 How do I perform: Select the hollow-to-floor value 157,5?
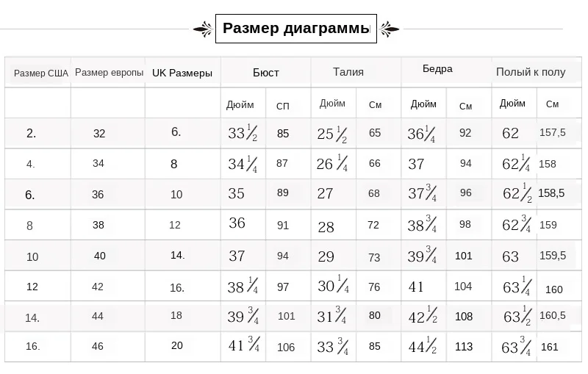553,132
